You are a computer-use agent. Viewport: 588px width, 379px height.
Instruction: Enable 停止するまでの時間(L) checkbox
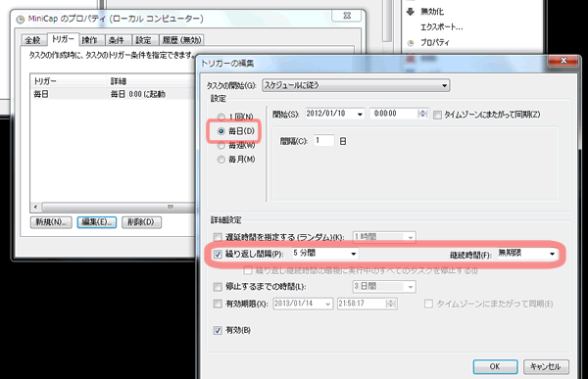point(218,287)
